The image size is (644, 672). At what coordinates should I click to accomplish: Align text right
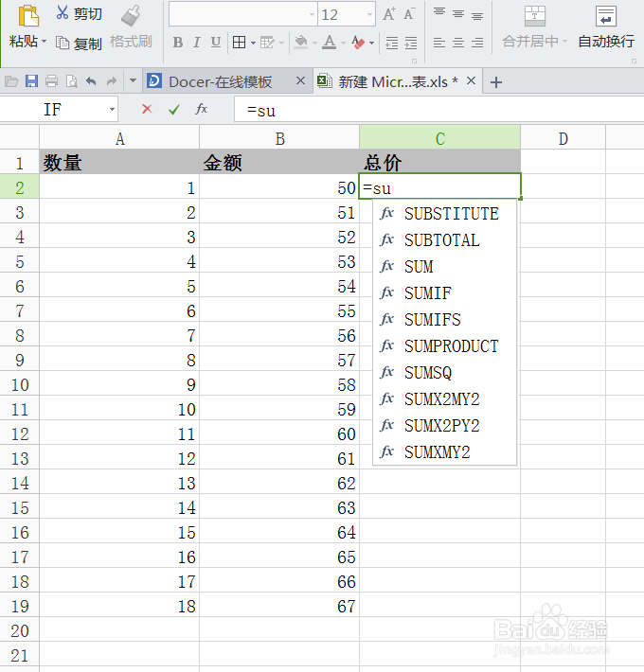coord(477,43)
